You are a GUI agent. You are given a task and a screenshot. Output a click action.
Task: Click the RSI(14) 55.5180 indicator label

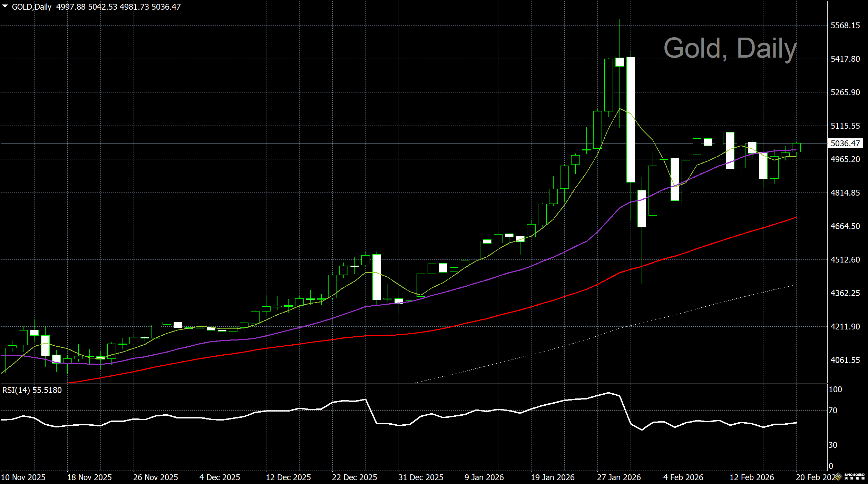coord(32,390)
